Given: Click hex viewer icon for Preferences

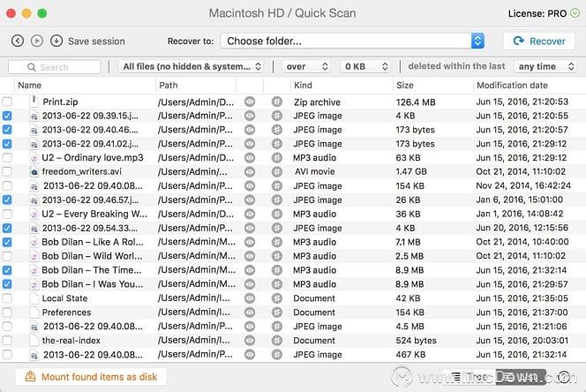Looking at the screenshot, I should click(277, 313).
